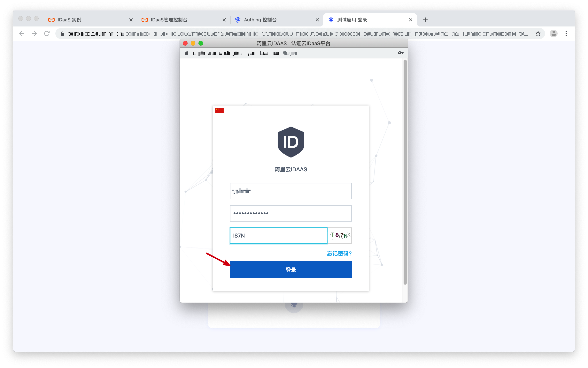Open a new browser tab with plus button
Viewport: 588px width, 368px height.
[x=425, y=20]
